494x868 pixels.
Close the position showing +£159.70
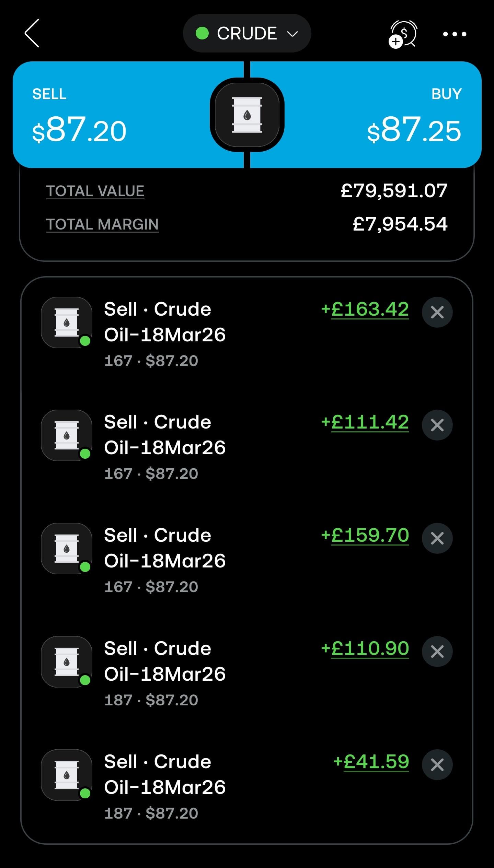pos(437,538)
